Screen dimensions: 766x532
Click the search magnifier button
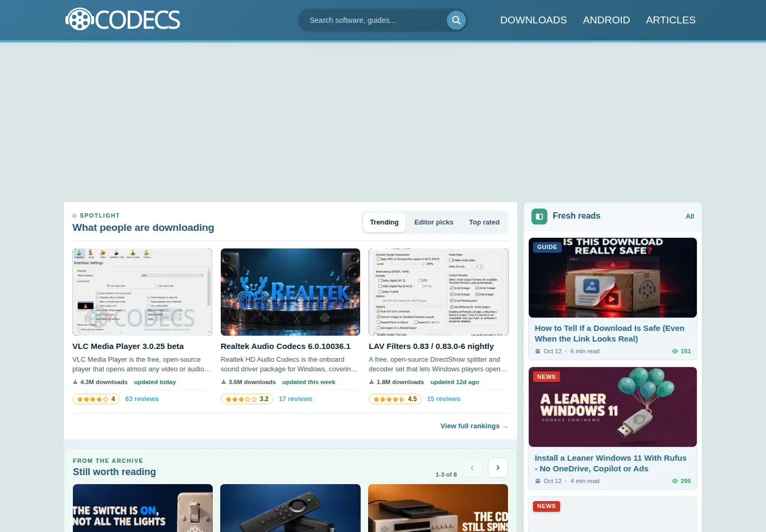[456, 20]
